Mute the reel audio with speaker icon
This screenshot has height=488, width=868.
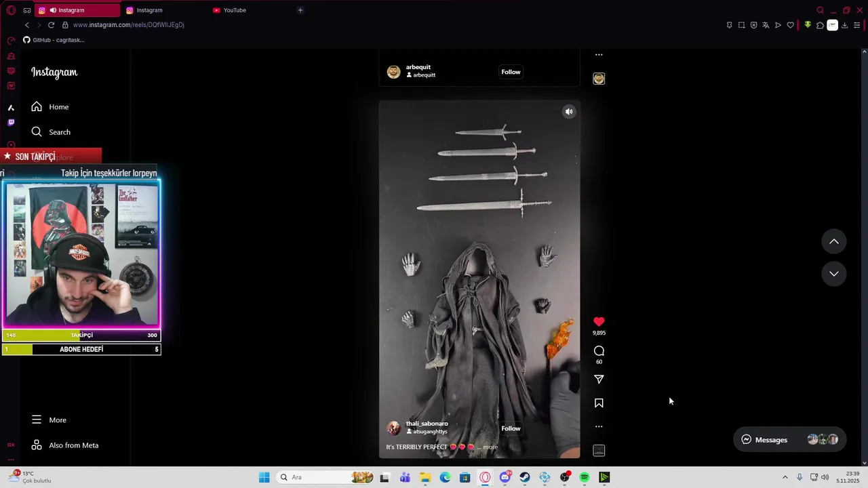click(x=569, y=112)
